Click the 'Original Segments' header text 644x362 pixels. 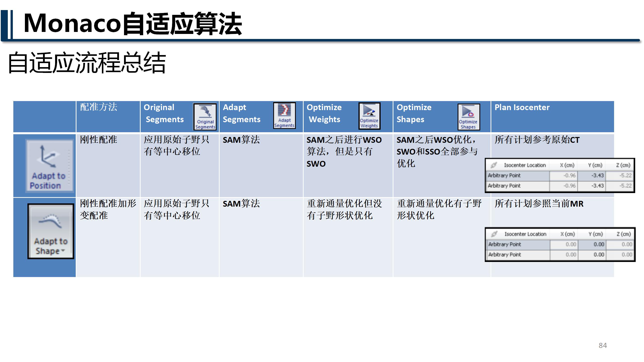point(164,113)
